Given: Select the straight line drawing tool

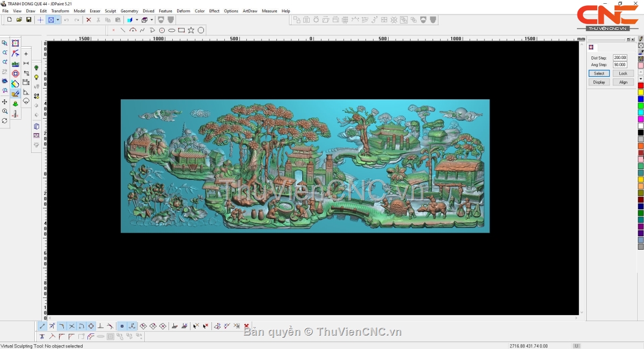Looking at the screenshot, I should pyautogui.click(x=123, y=30).
